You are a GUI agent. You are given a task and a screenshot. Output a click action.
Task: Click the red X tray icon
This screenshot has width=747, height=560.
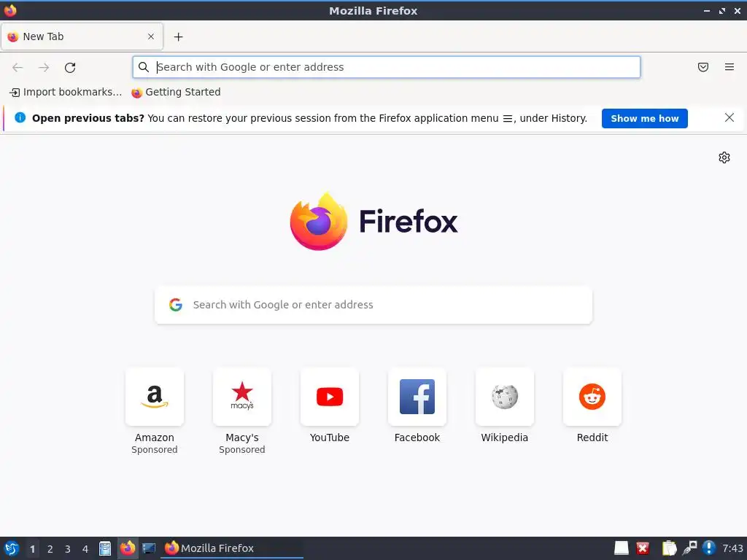[x=643, y=548]
